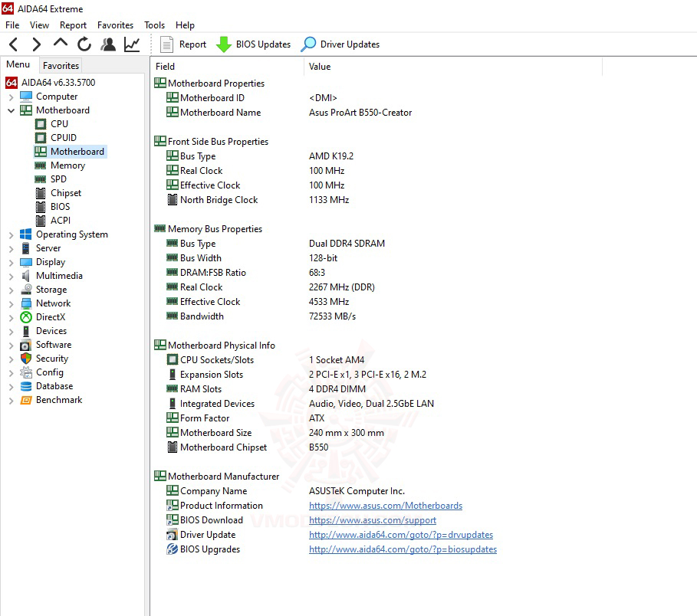Click the user/preferences person icon in toolbar
The image size is (697, 616).
108,44
